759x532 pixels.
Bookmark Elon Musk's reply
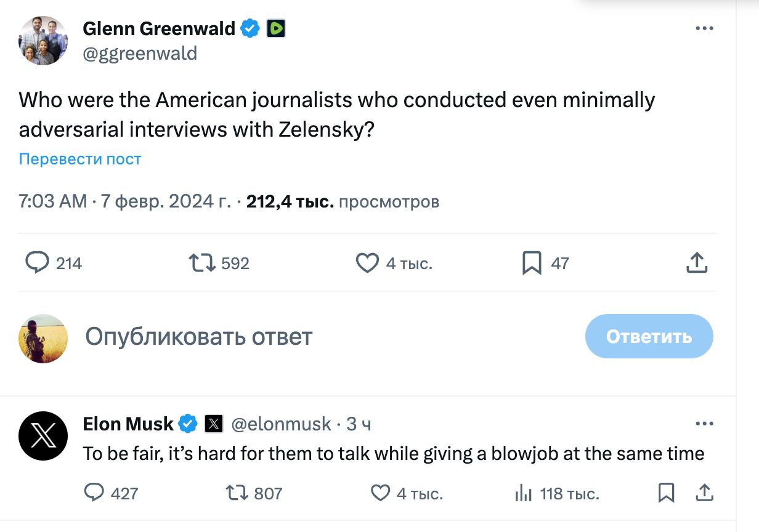[666, 493]
